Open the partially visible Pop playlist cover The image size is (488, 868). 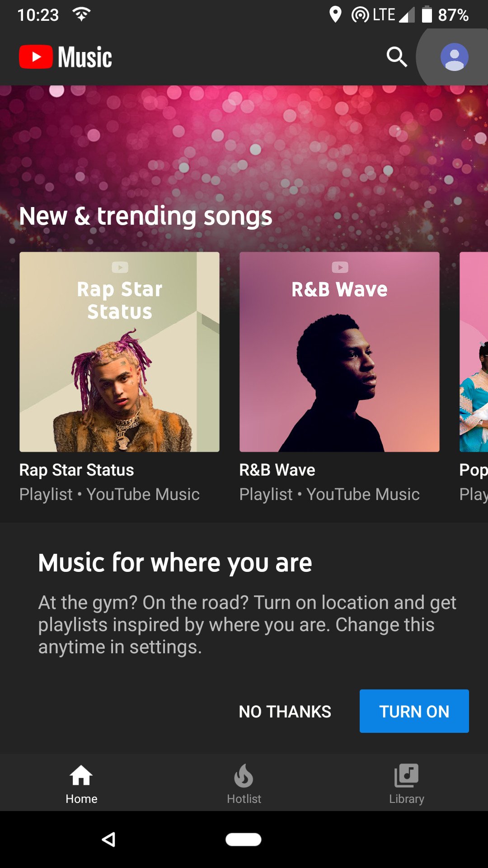pos(474,352)
